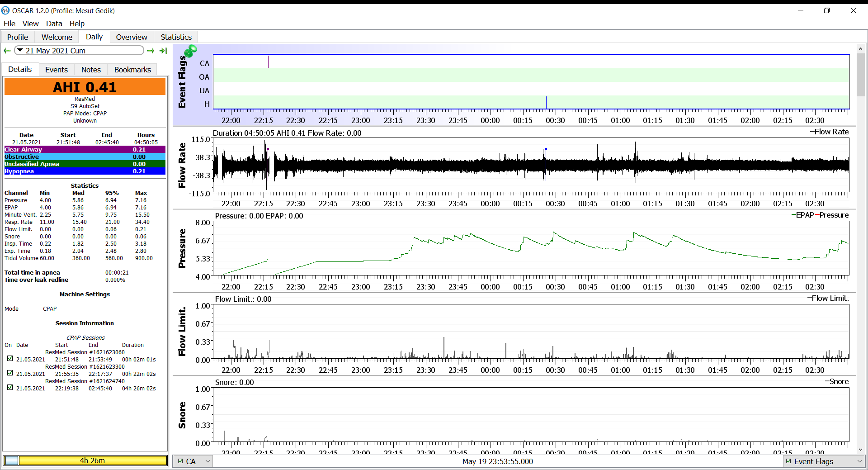Click the green pin on Event Flags graph
This screenshot has width=868, height=470.
tap(191, 51)
